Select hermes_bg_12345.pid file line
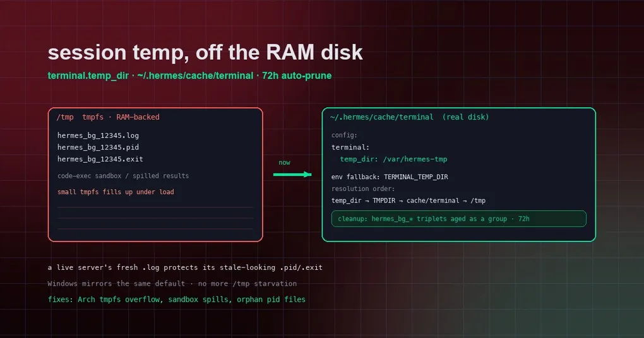The height and width of the screenshot is (338, 644). click(x=98, y=148)
